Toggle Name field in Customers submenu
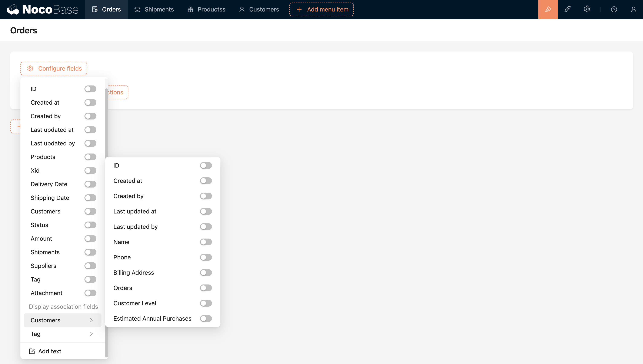This screenshot has height=364, width=643. point(206,242)
